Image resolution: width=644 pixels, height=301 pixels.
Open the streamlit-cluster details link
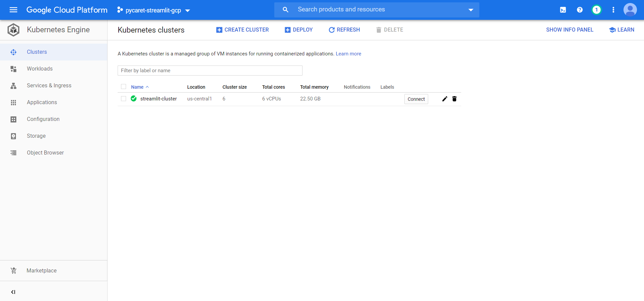coord(159,99)
